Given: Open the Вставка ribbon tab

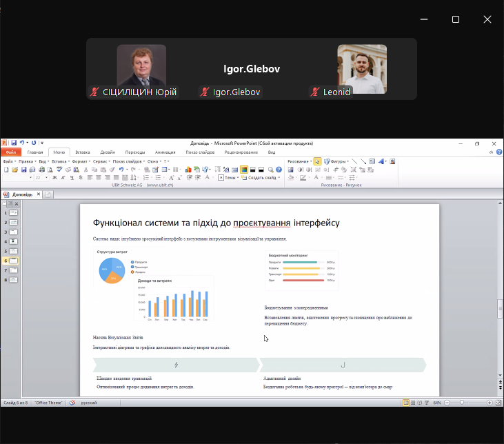Looking at the screenshot, I should coord(83,152).
